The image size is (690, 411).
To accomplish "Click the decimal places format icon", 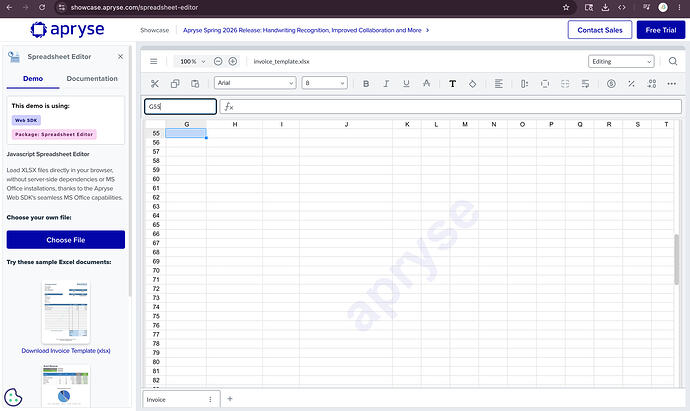I will pyautogui.click(x=652, y=84).
